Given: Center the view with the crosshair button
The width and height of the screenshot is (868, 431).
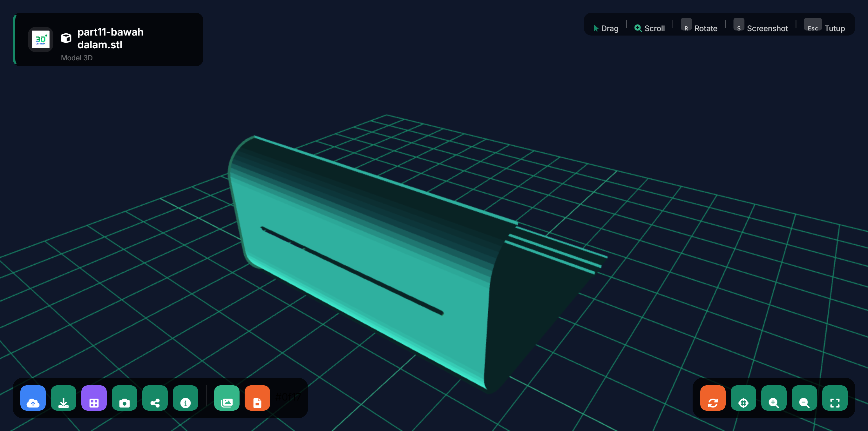Looking at the screenshot, I should click(x=743, y=398).
